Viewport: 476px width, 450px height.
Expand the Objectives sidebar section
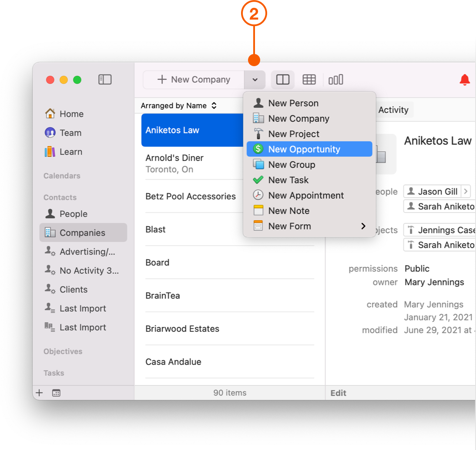pos(63,351)
